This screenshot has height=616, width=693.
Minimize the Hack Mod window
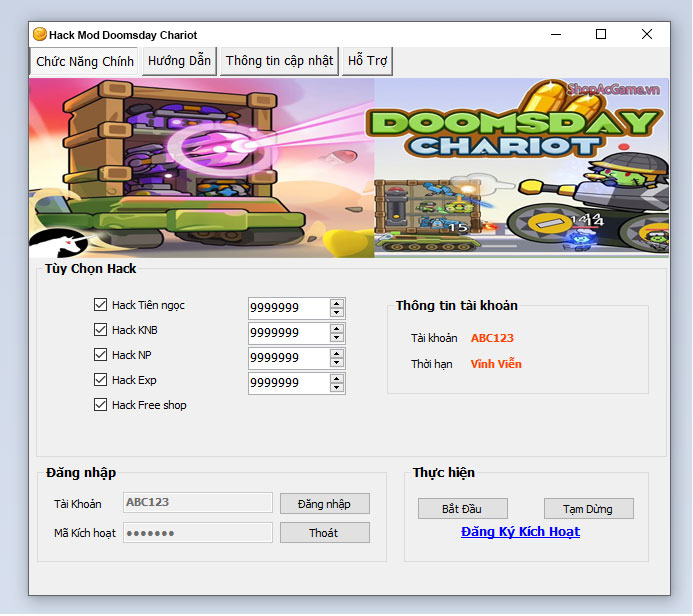556,34
